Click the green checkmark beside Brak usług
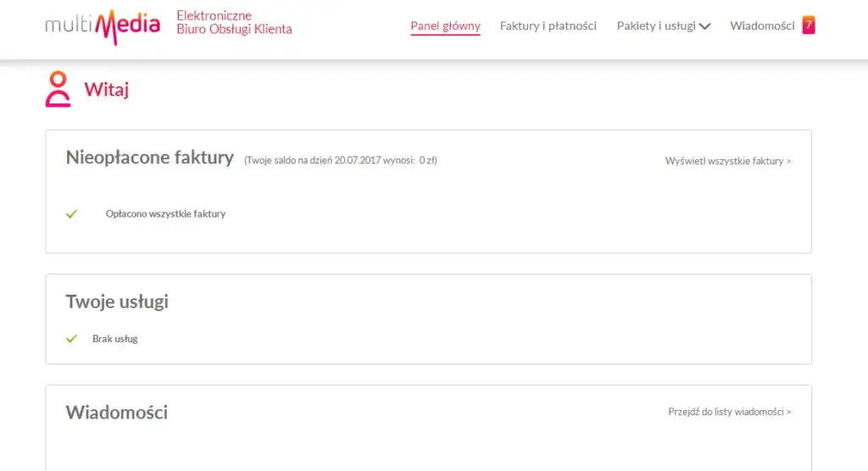The height and width of the screenshot is (471, 868). 71,339
